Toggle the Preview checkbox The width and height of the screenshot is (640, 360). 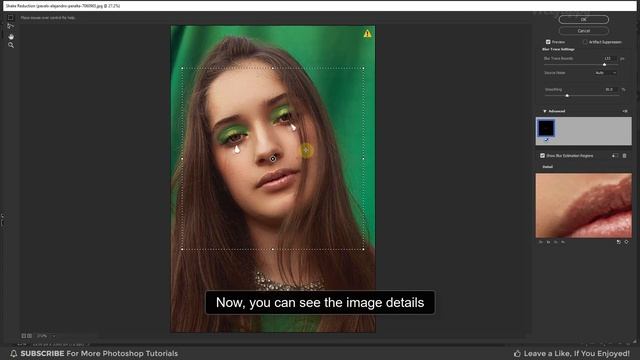tap(548, 42)
